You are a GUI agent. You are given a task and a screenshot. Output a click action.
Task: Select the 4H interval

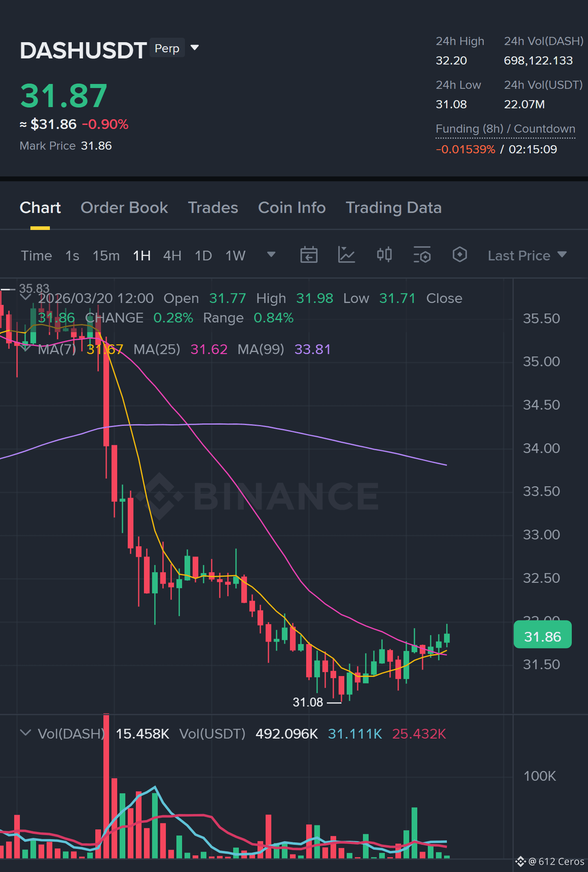click(x=172, y=256)
